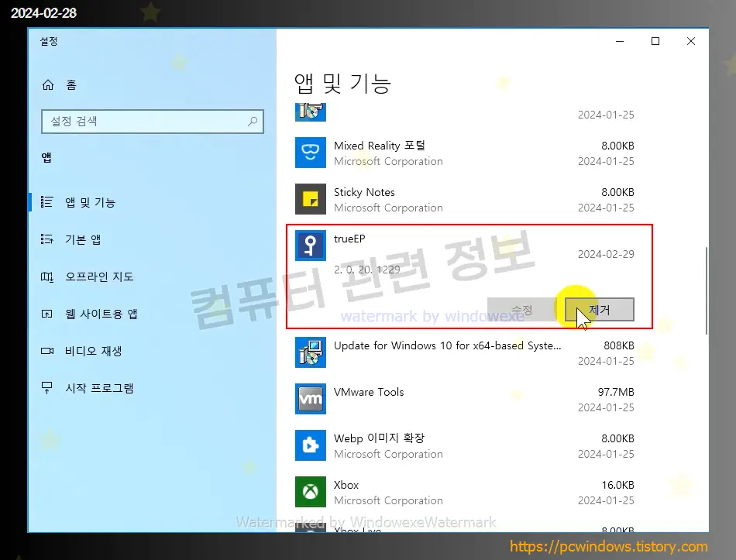Select the Webp 이미지 확장 name

point(380,438)
